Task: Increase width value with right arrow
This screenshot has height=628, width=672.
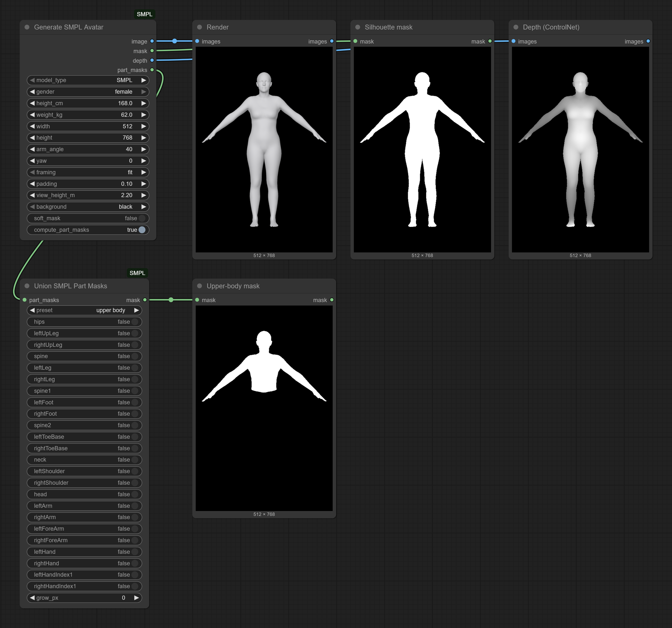Action: 144,127
